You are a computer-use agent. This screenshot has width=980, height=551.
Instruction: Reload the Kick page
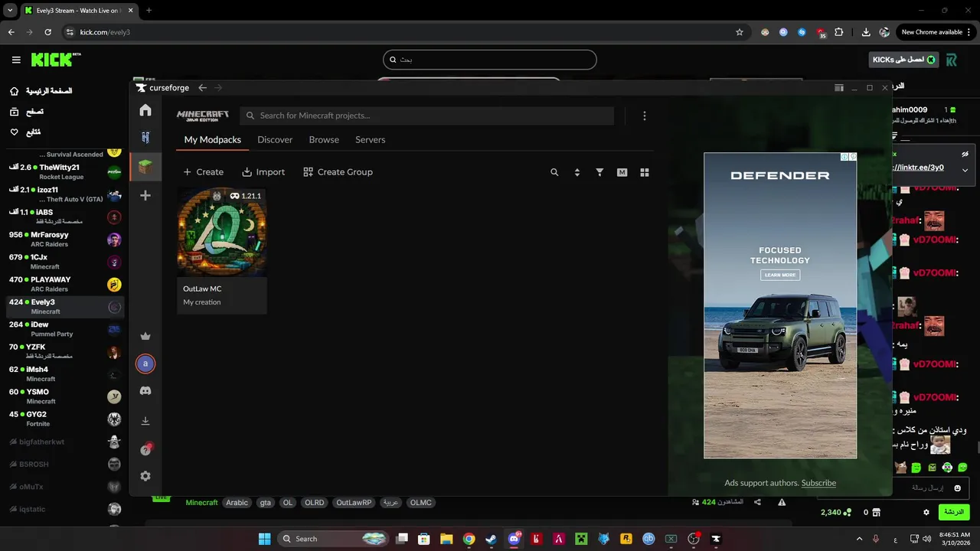click(47, 32)
